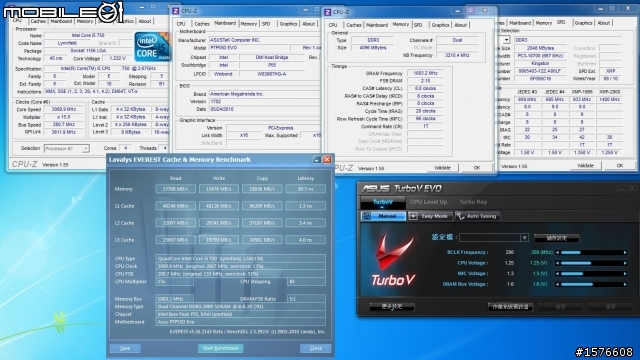Click Save in the EVEREST benchmark window

[125, 348]
